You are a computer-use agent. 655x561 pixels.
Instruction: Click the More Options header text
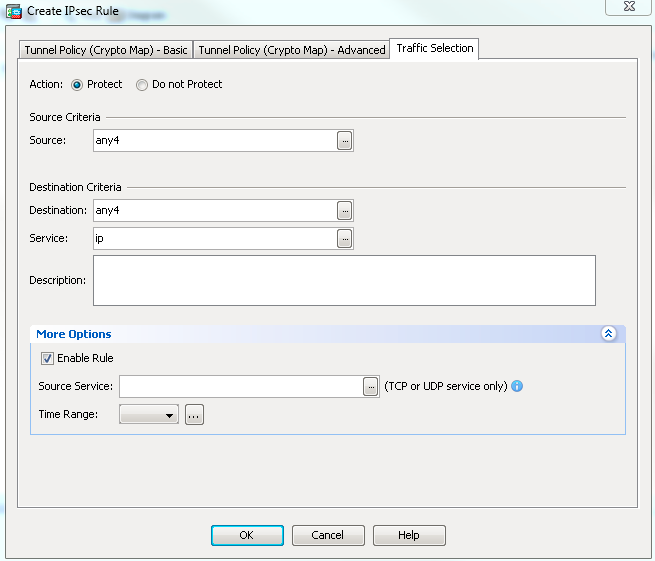(74, 334)
